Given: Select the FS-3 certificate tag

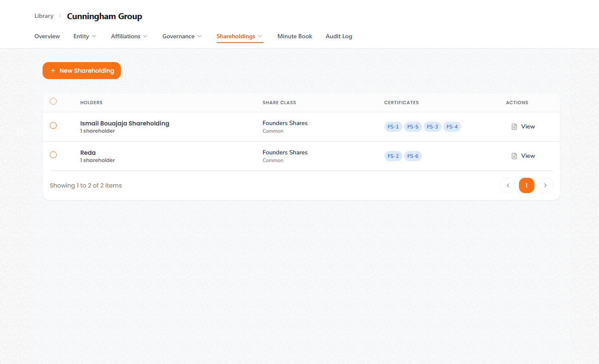Looking at the screenshot, I should pos(432,127).
